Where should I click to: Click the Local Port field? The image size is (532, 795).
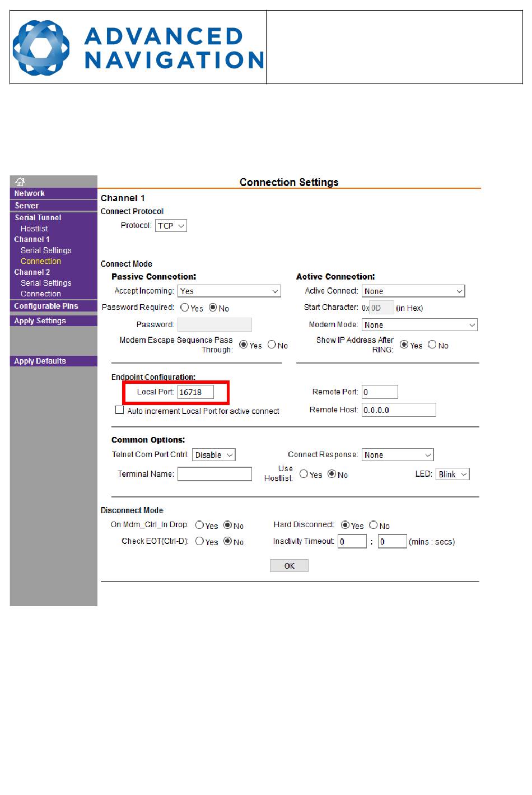[x=195, y=392]
